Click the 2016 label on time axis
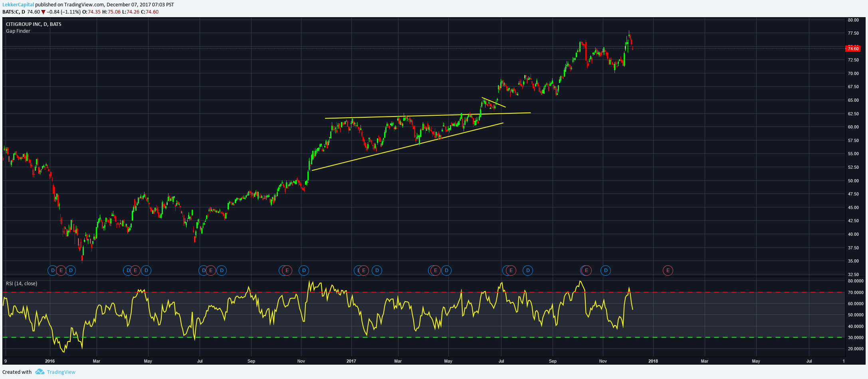Viewport: 868px width, 379px height. 50,361
